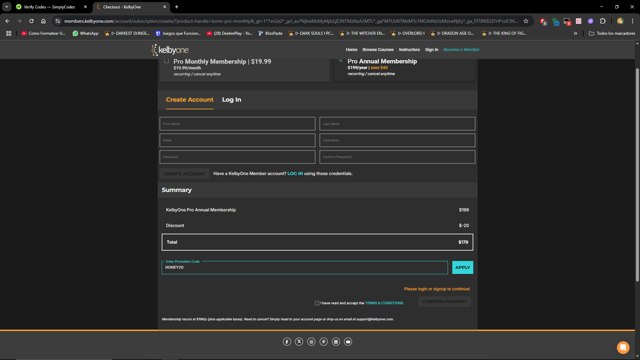
Task: Open Instructors nav item
Action: pos(409,50)
